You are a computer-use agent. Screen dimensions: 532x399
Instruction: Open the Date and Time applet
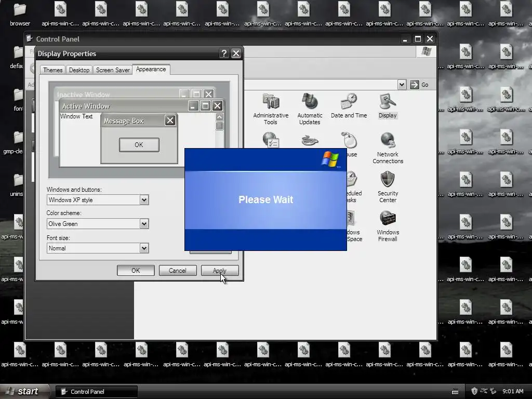pyautogui.click(x=349, y=105)
